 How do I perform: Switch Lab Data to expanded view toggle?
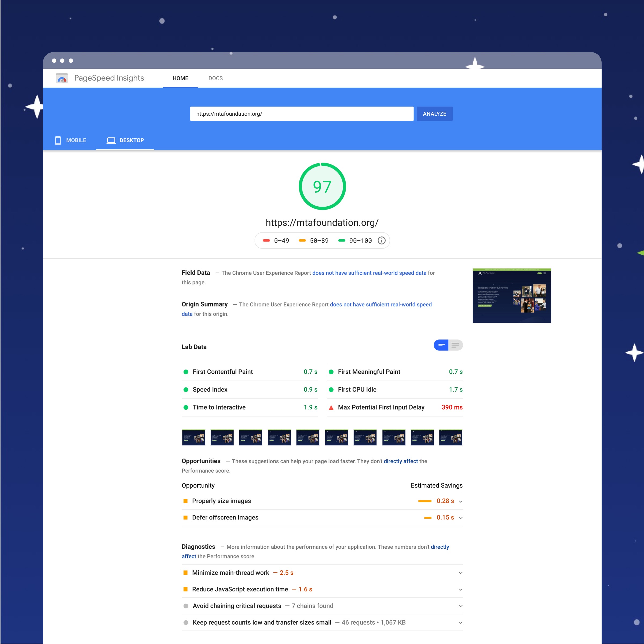pos(456,345)
